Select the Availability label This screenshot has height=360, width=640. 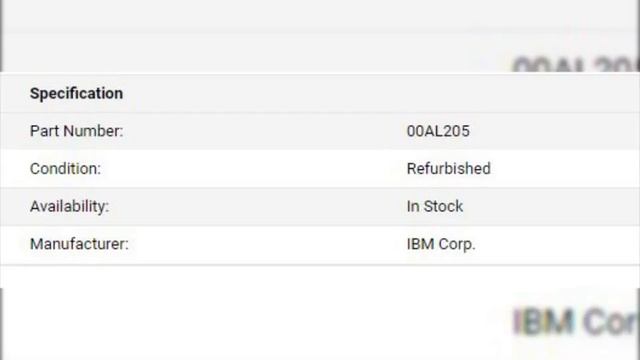[69, 206]
